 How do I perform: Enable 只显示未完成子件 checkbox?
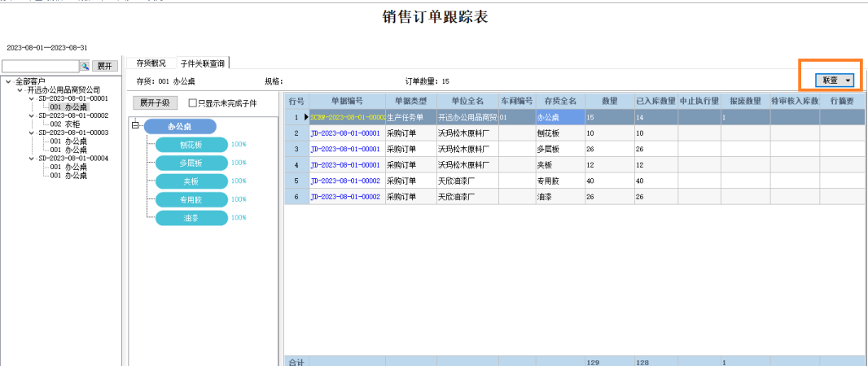tap(193, 102)
